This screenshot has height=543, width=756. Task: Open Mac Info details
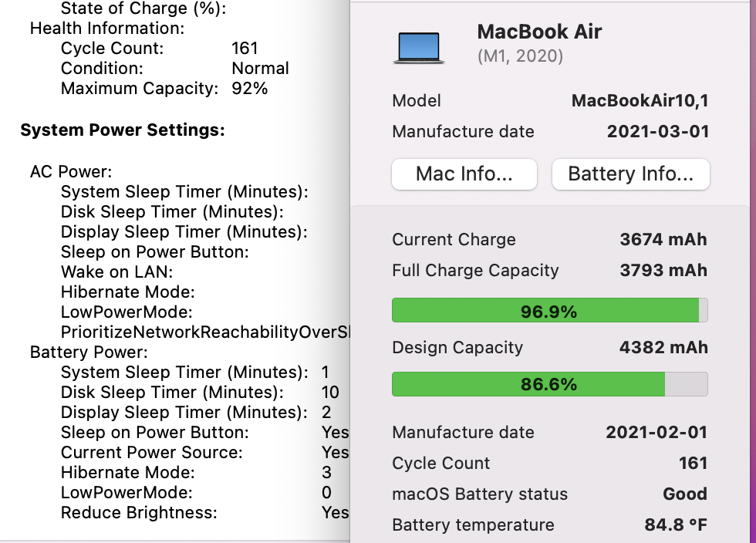click(x=464, y=174)
